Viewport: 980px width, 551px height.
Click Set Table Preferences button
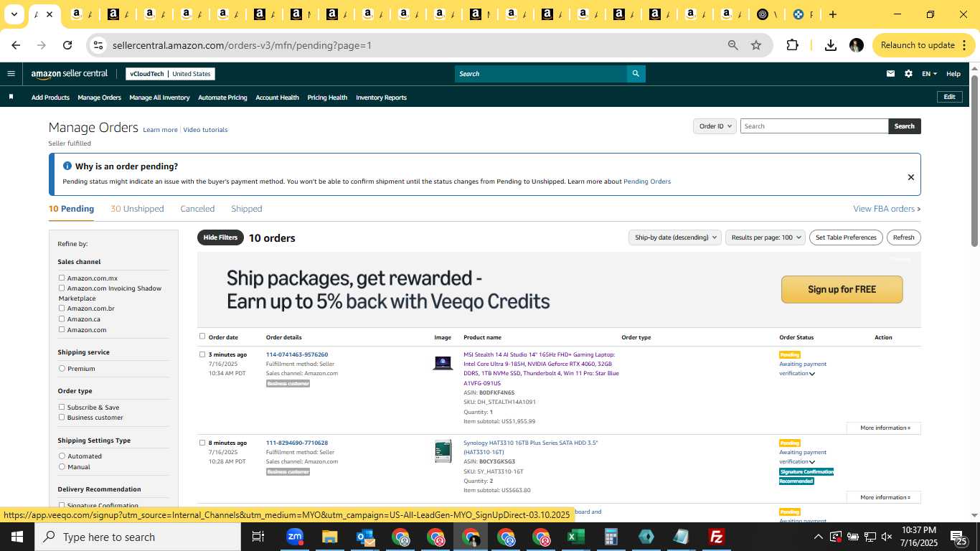tap(847, 237)
